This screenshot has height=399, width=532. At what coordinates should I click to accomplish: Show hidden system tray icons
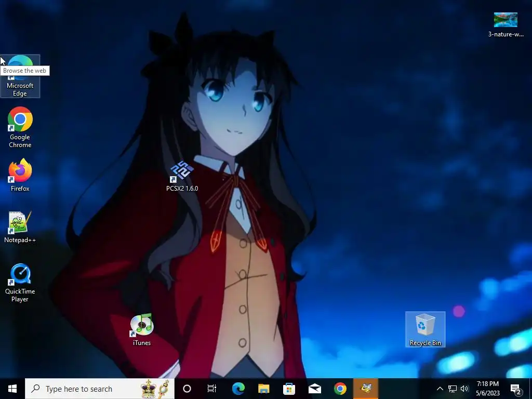(440, 389)
